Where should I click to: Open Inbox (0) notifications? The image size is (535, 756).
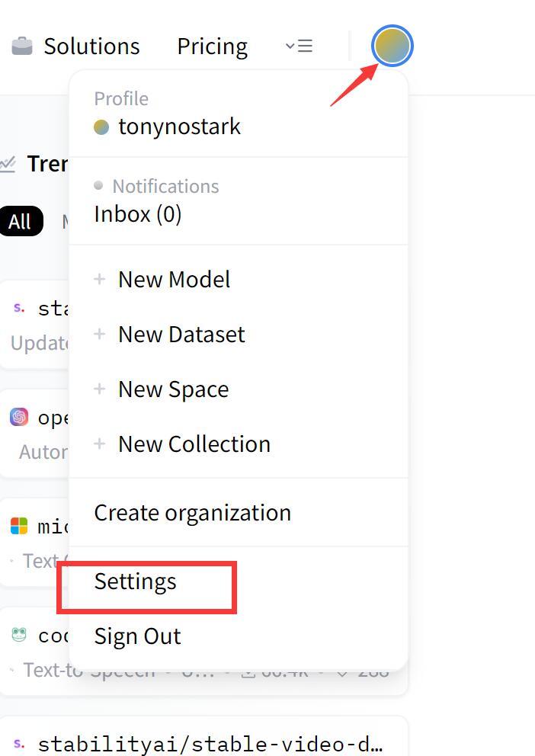click(138, 214)
